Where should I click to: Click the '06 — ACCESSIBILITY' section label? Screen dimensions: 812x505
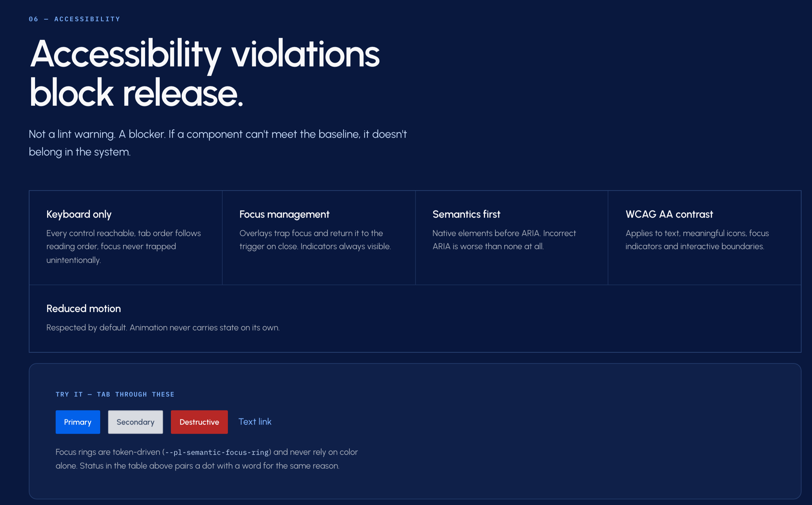click(x=74, y=19)
